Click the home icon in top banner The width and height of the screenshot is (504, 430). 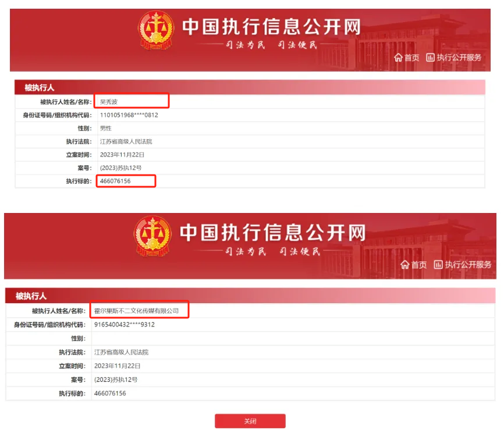398,58
